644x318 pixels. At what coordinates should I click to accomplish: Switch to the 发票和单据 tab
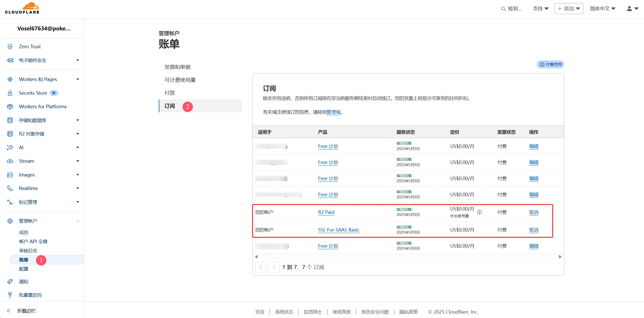[178, 67]
